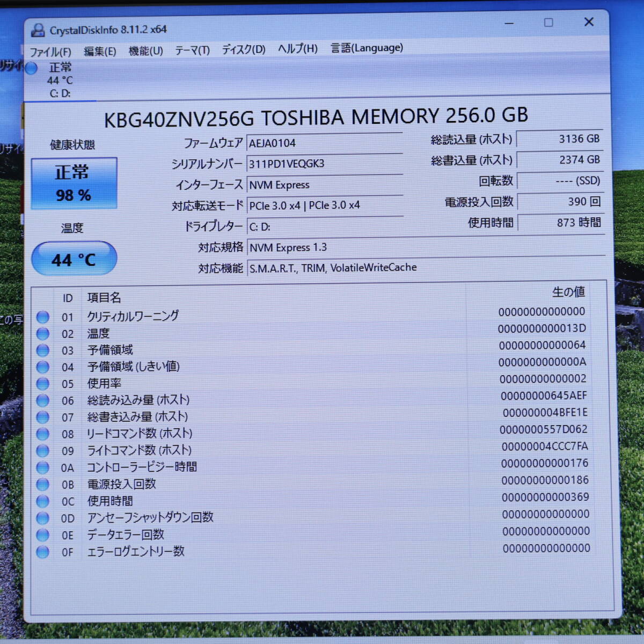Click the 健康状態 label
Viewport: 644px width, 644px height.
[72, 145]
